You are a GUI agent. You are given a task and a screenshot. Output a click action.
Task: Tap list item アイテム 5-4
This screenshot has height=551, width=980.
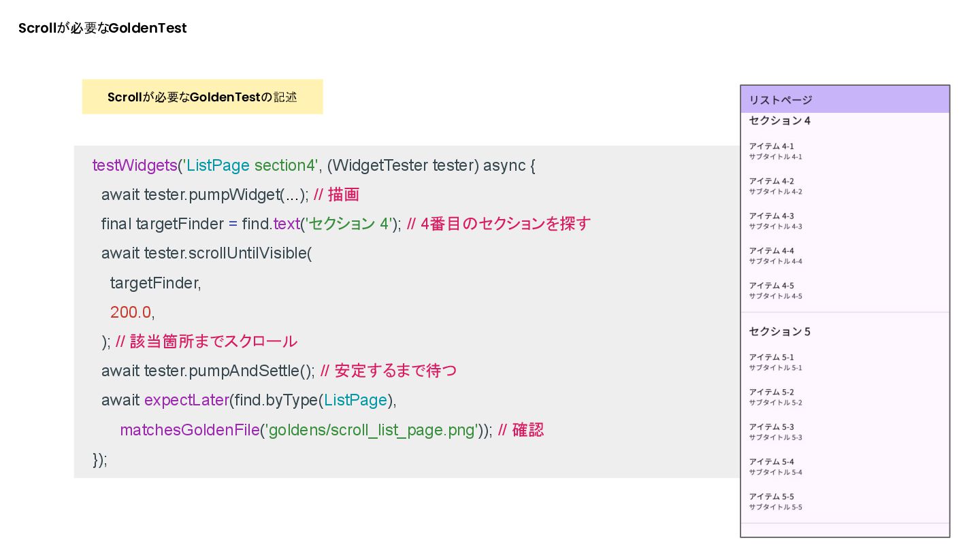coord(776,466)
